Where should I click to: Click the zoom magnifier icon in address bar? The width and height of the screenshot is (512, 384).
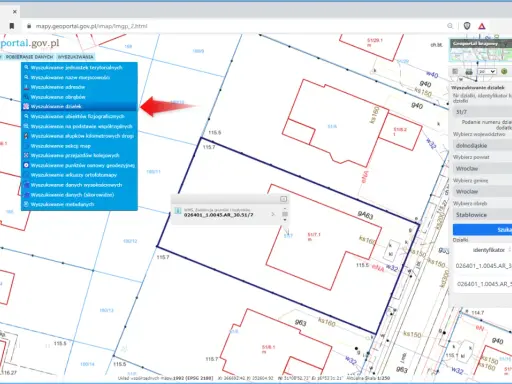[x=450, y=26]
